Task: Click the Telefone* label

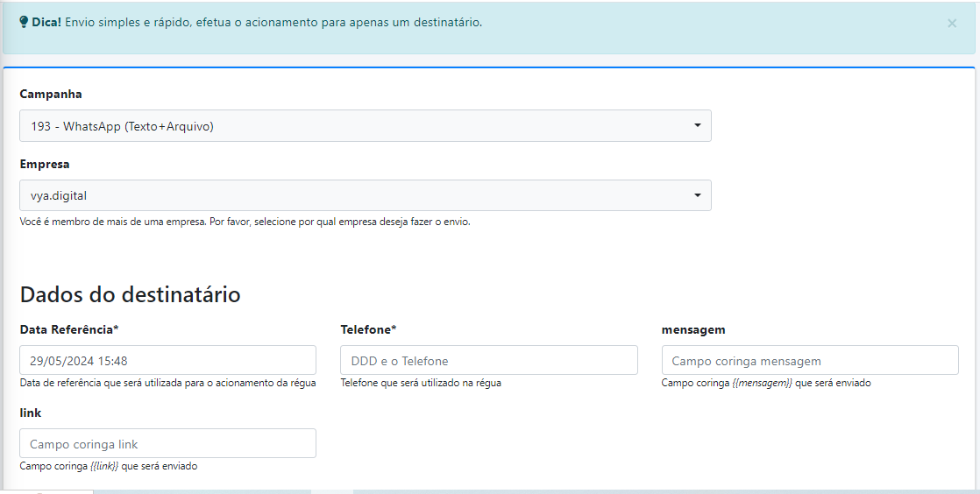Action: [368, 329]
